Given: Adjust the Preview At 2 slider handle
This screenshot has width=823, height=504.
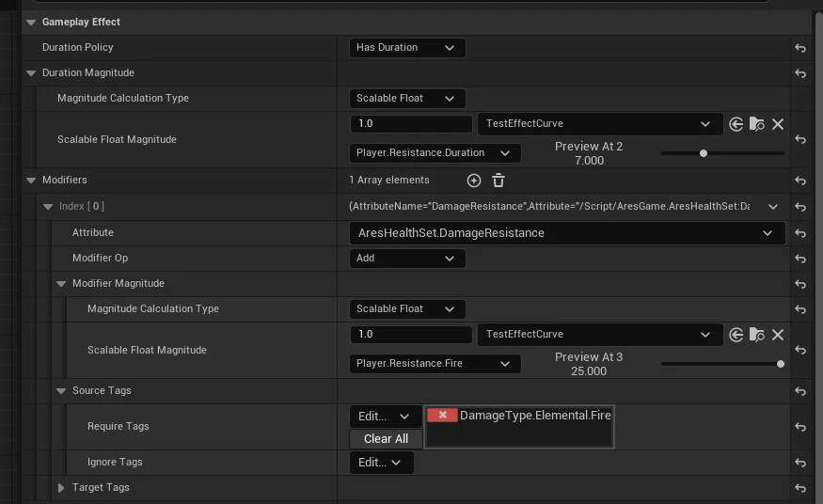Looking at the screenshot, I should point(704,153).
